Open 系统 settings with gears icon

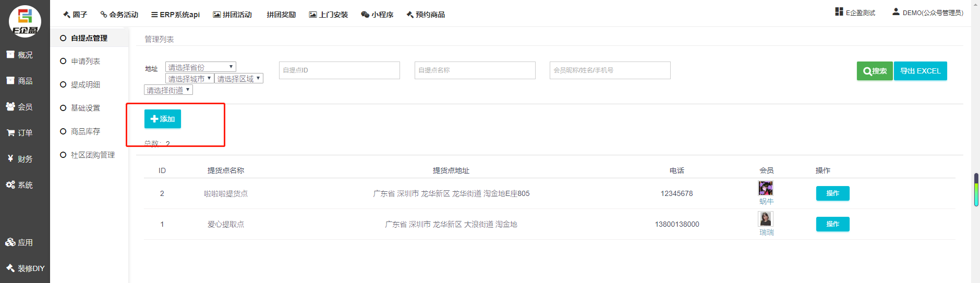click(19, 185)
